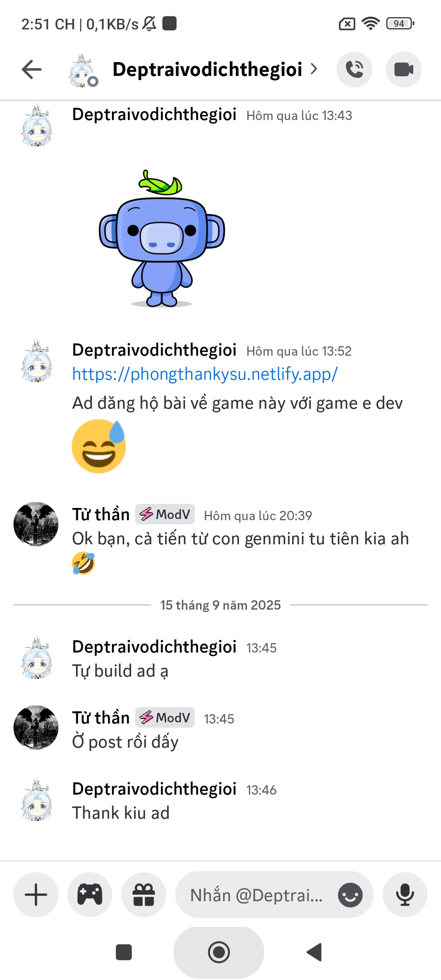Viewport: 441px width, 980px height.
Task: Tap the microphone voice message button
Action: (x=405, y=895)
